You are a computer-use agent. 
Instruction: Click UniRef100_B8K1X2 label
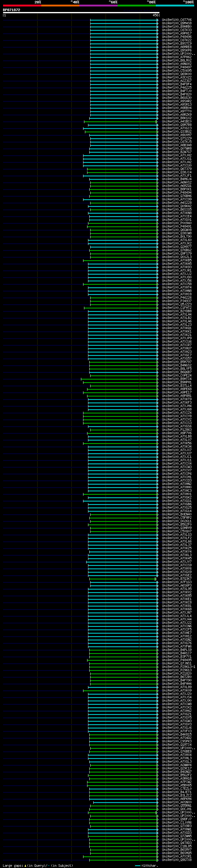[x=176, y=118]
